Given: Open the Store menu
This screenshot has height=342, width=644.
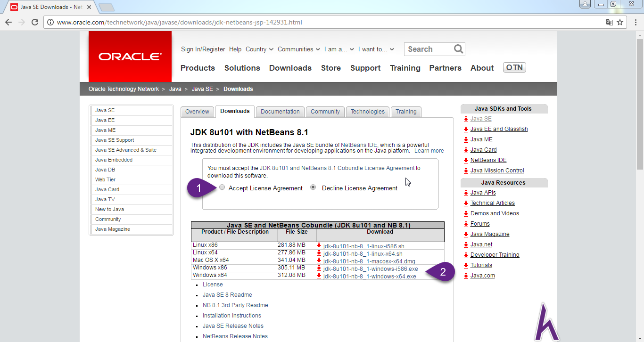Looking at the screenshot, I should 331,68.
